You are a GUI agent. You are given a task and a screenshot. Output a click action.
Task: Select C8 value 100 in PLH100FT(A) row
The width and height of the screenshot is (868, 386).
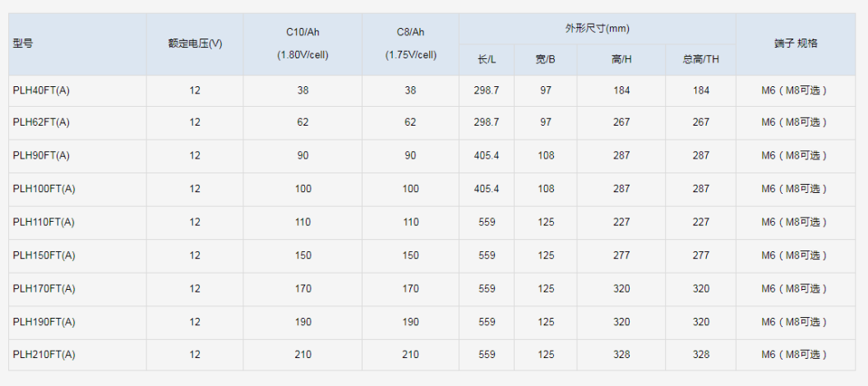pyautogui.click(x=410, y=189)
